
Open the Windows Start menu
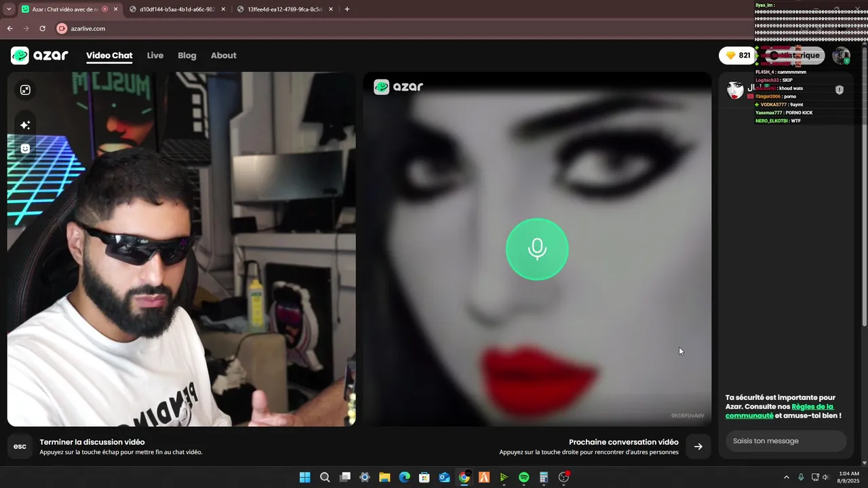(305, 477)
